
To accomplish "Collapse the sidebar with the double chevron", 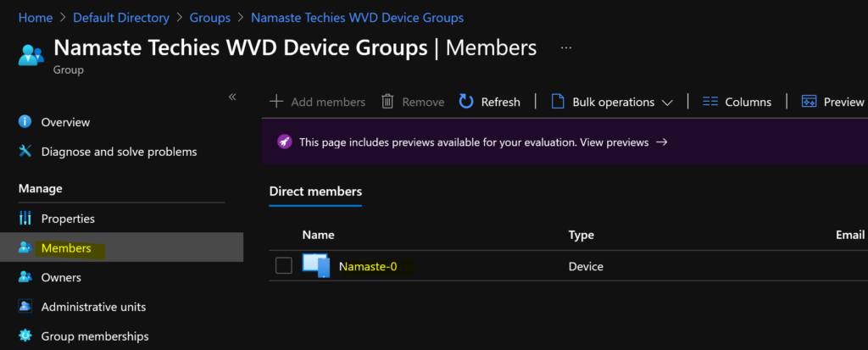I will pyautogui.click(x=232, y=97).
